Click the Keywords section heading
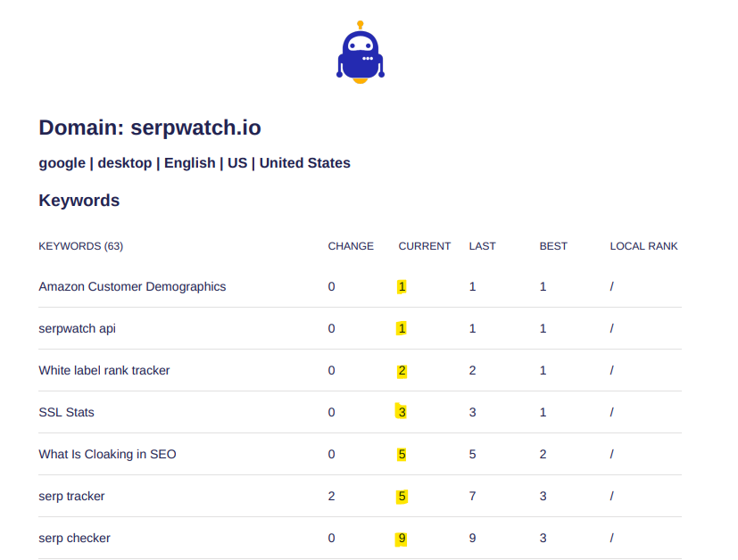Screen dimensions: 738x560 (79, 201)
